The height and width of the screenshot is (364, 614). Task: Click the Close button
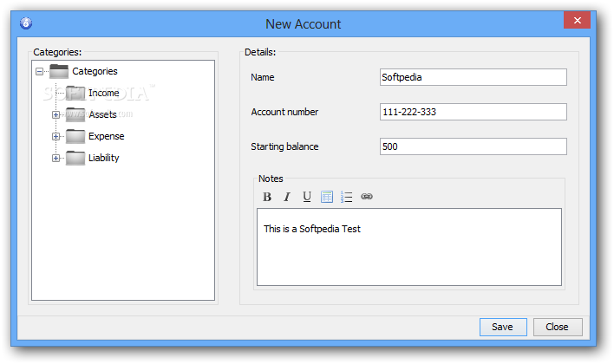coord(558,327)
